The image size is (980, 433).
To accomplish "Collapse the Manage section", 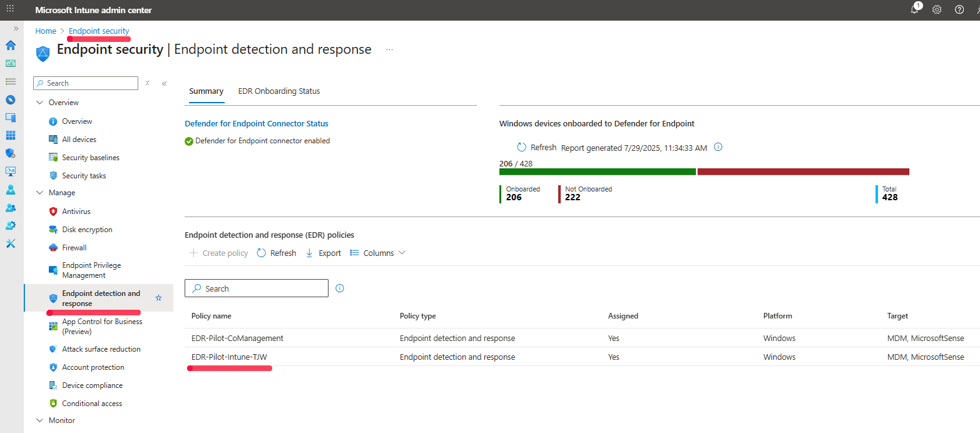I will pyautogui.click(x=41, y=193).
